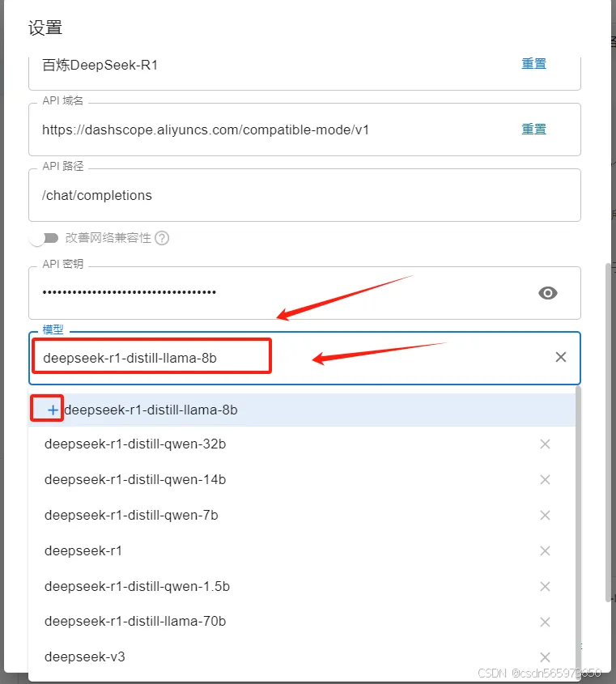Pick deepseek-v3 from model list
616x684 pixels.
tap(302, 657)
